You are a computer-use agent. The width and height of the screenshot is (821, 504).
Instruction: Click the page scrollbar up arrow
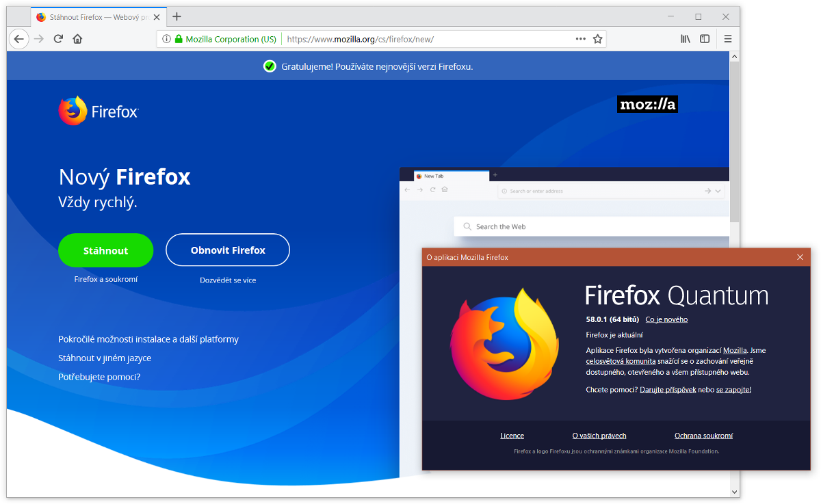coord(735,57)
